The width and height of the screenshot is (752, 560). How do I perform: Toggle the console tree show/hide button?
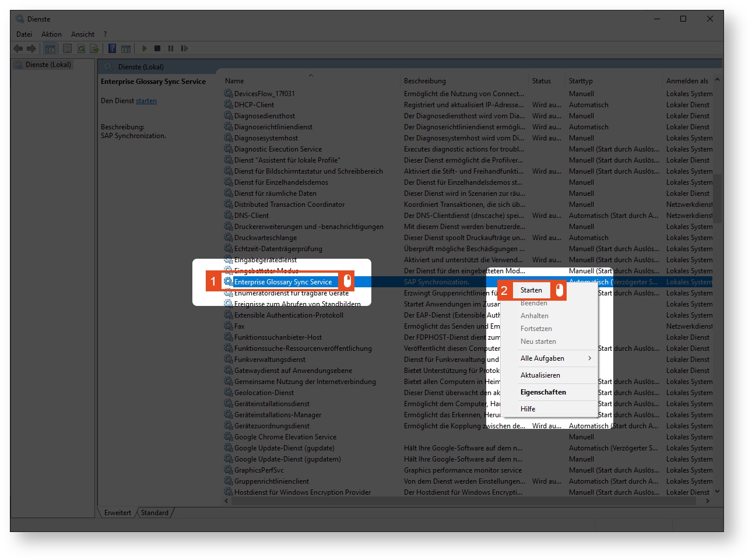pyautogui.click(x=51, y=48)
